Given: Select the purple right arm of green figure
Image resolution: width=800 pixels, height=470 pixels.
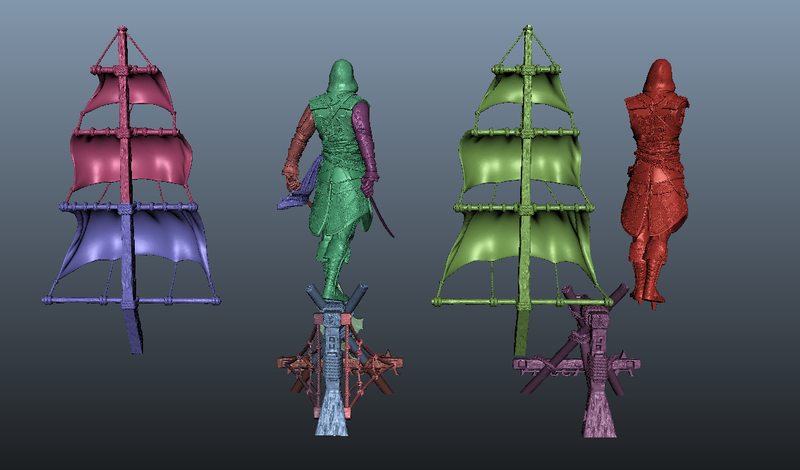Looking at the screenshot, I should tap(365, 147).
